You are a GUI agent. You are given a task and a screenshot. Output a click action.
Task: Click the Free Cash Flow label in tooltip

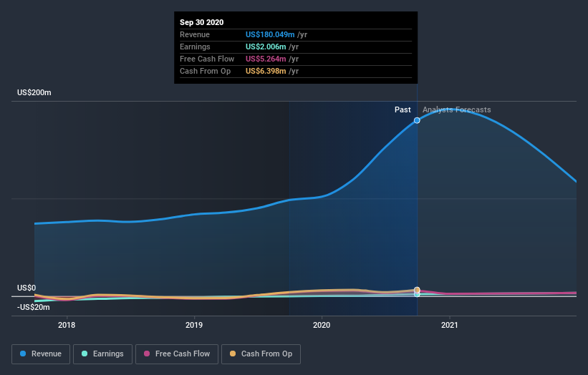click(x=207, y=59)
